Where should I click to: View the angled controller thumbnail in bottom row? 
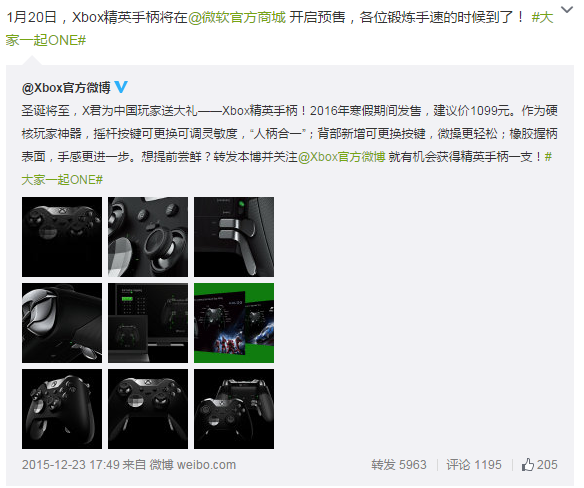[62, 409]
